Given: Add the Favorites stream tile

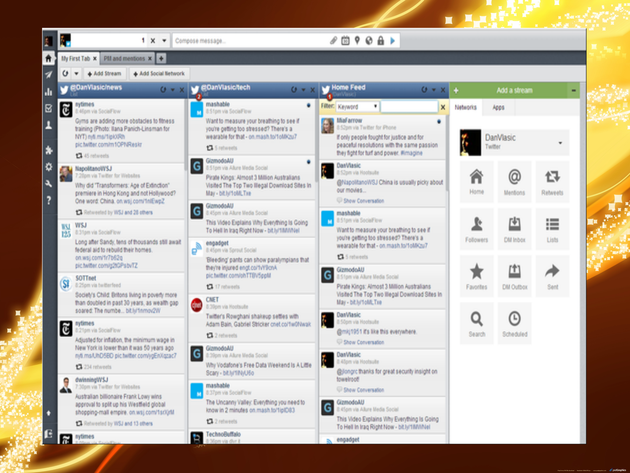Looking at the screenshot, I should point(477,276).
